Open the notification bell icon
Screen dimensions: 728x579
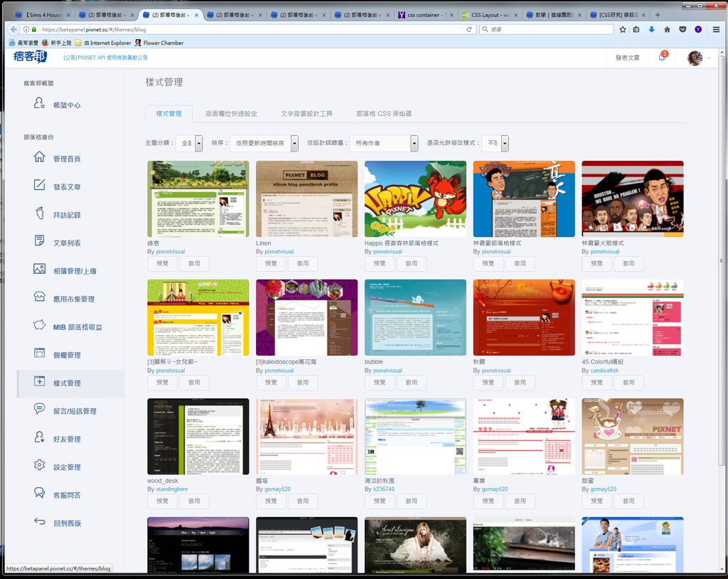coord(662,57)
